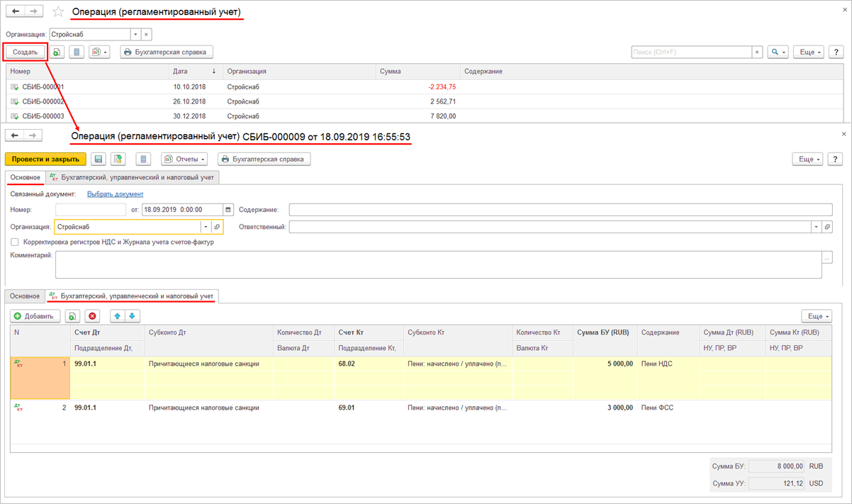Screen dimensions: 852x504
Task: Clear the Организация filter with the x button
Action: click(x=146, y=34)
